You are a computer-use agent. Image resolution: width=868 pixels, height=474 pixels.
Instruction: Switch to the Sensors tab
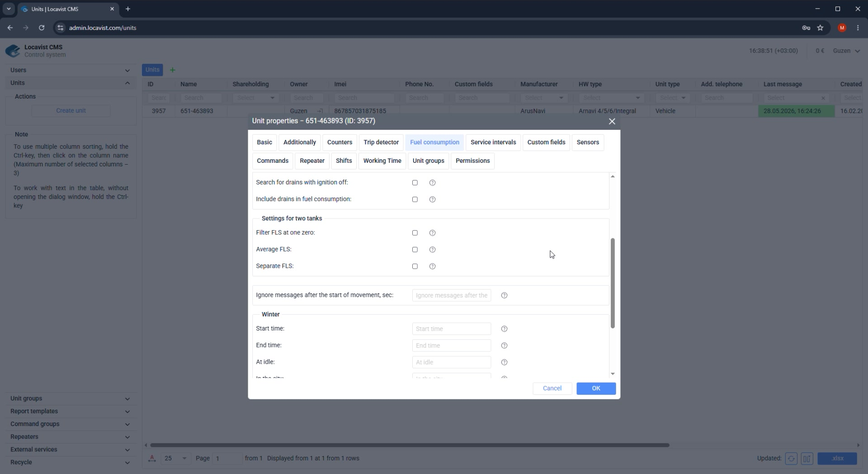coord(588,142)
